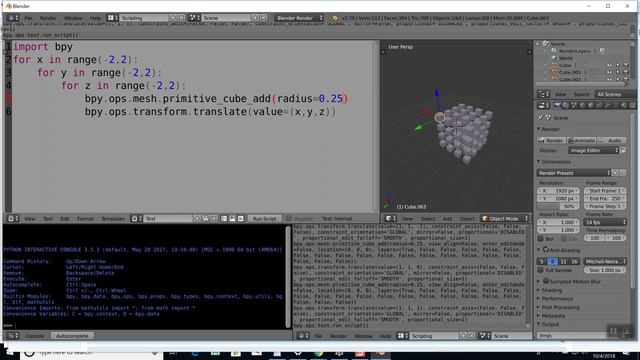Click the Animation render button
Screen dimensions: 640x360
click(582, 140)
